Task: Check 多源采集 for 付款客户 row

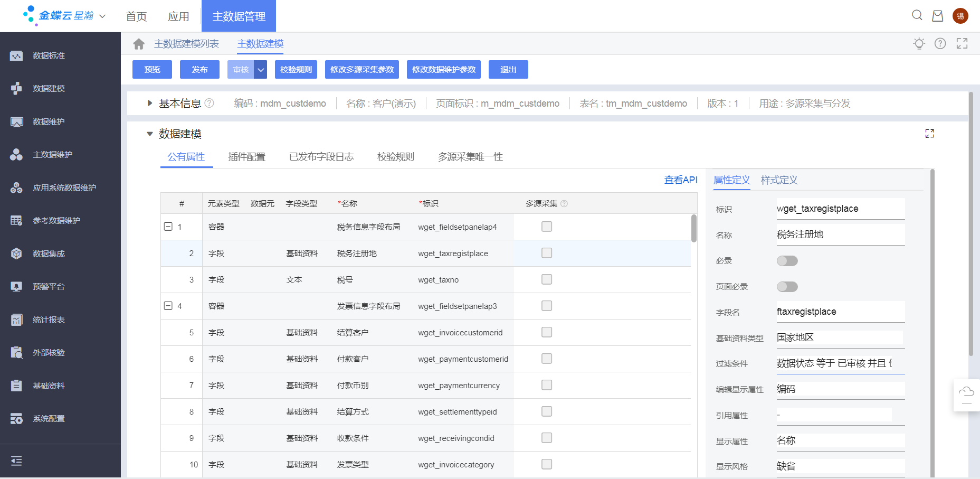Action: point(547,359)
